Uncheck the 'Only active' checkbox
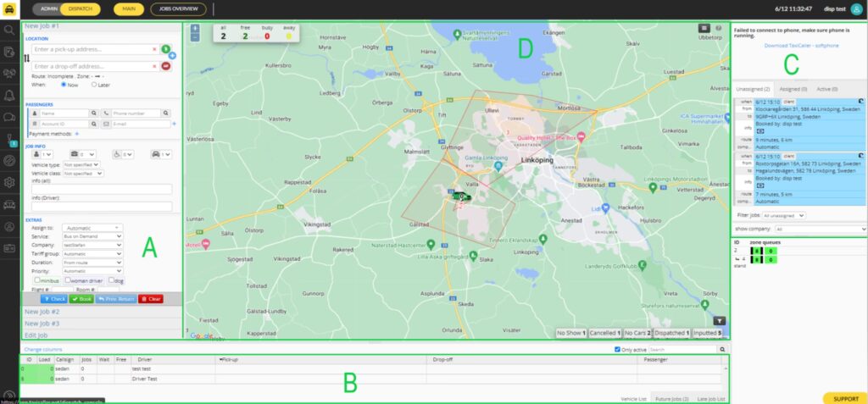The image size is (868, 404). coord(618,349)
